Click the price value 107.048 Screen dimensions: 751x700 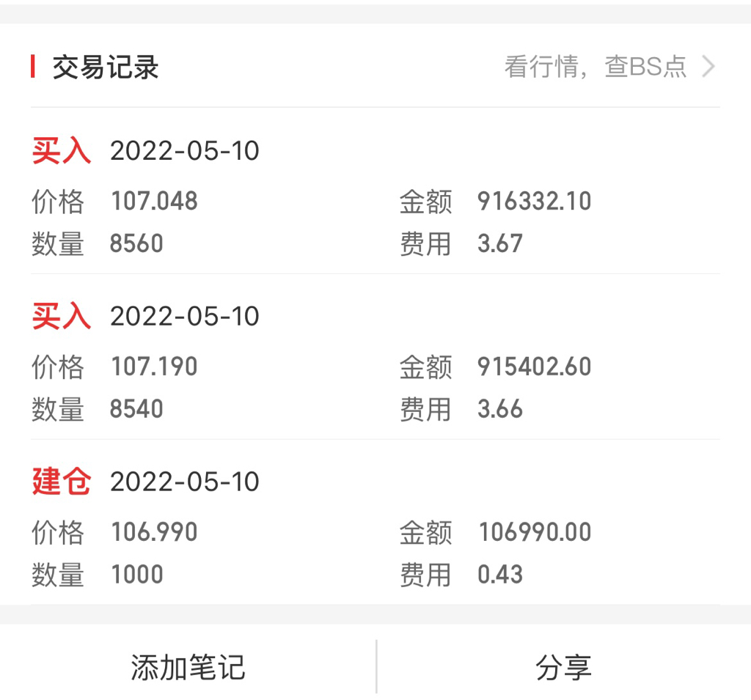pyautogui.click(x=154, y=201)
